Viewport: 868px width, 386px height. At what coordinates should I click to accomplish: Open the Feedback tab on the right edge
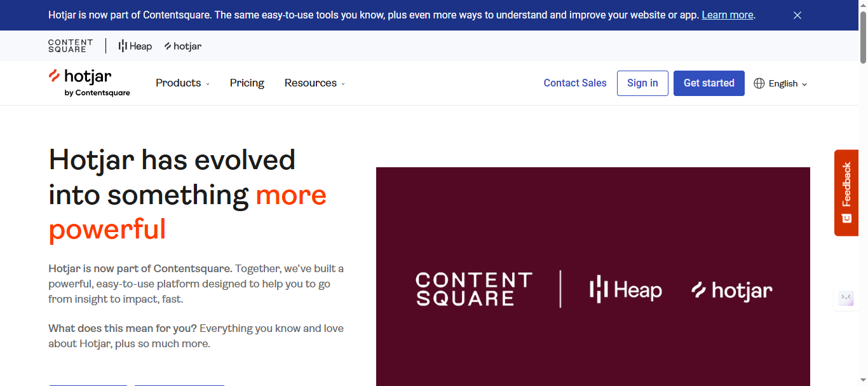pyautogui.click(x=846, y=193)
